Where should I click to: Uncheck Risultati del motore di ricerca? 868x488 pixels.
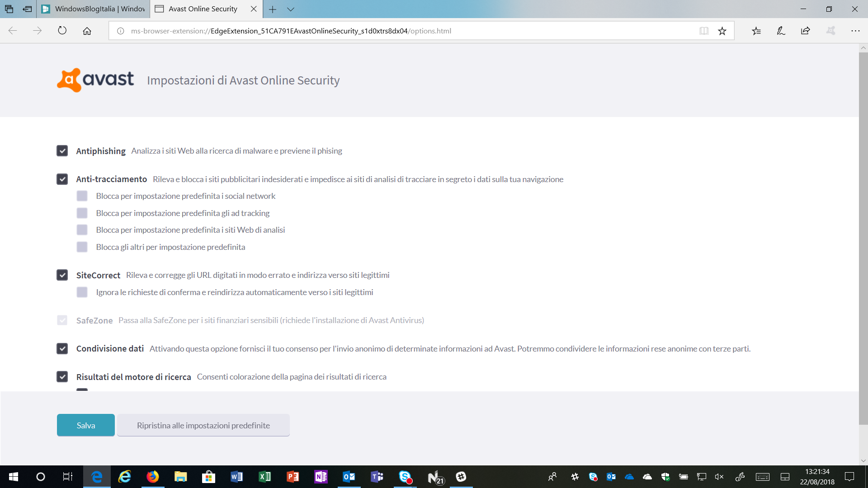(x=62, y=376)
